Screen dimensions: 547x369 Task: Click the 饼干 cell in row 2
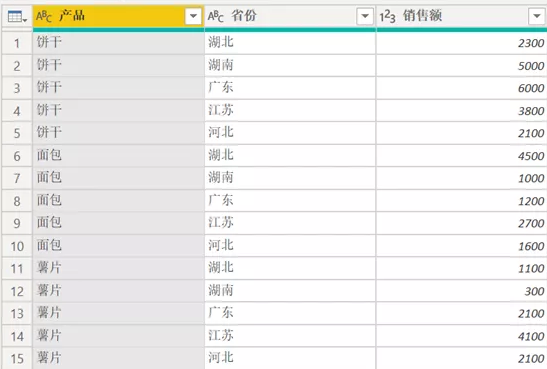point(118,66)
